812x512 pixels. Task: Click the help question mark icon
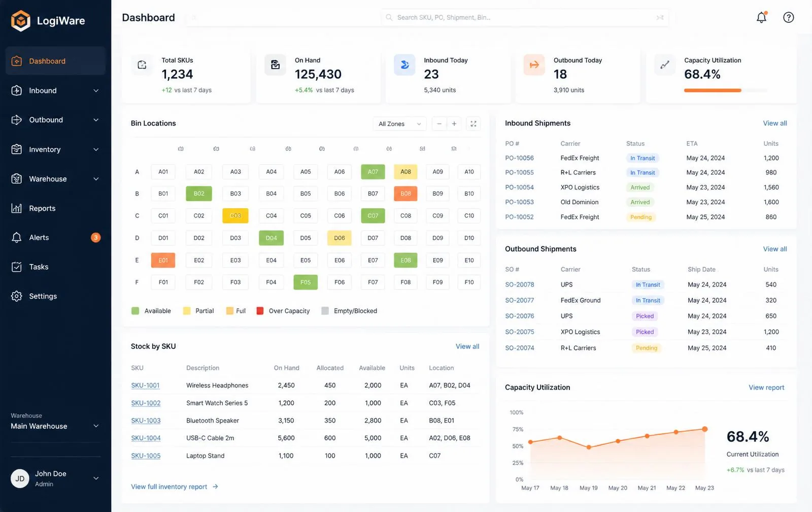click(x=788, y=17)
